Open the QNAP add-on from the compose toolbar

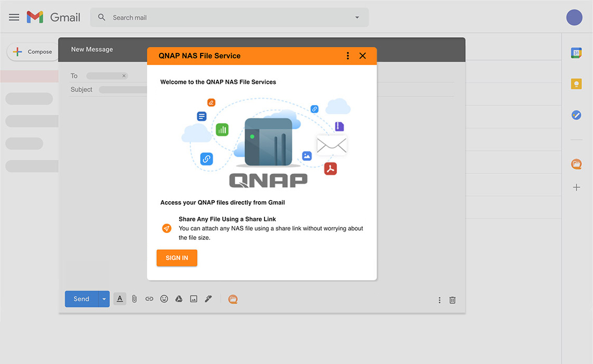pyautogui.click(x=233, y=299)
